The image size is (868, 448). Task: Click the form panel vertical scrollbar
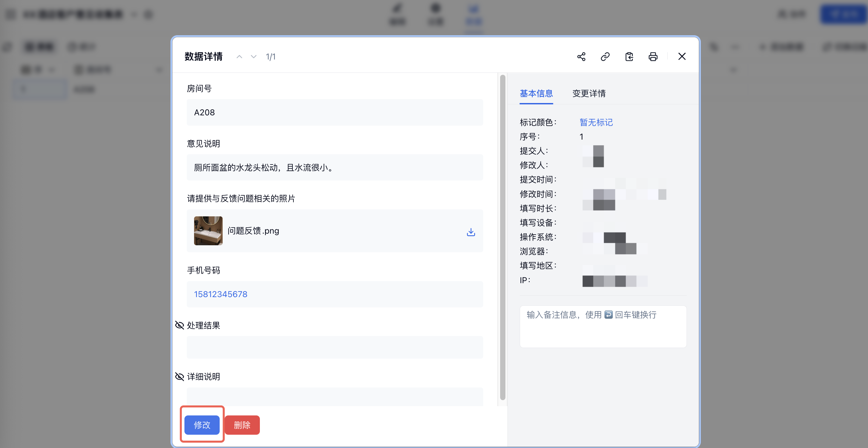click(503, 237)
